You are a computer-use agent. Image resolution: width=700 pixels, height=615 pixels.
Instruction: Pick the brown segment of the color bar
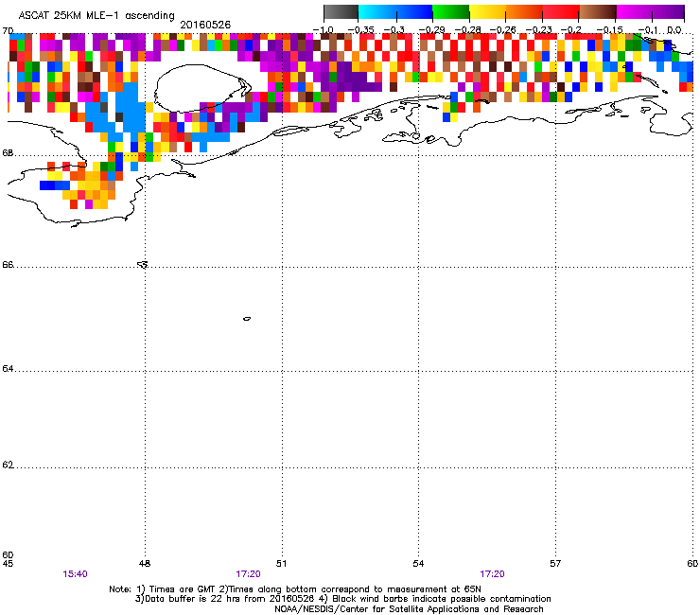(x=598, y=12)
